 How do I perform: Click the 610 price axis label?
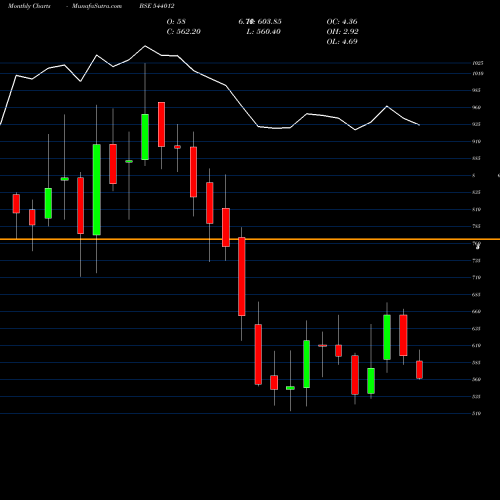pos(476,346)
